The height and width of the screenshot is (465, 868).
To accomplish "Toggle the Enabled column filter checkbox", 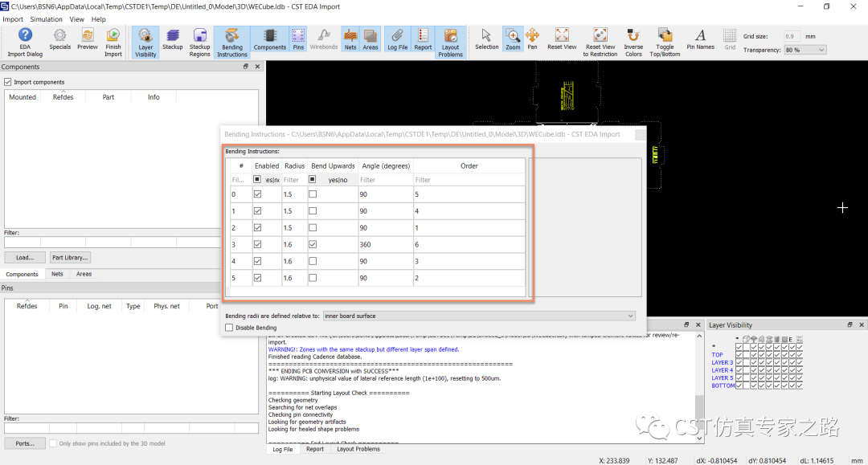I will 257,179.
